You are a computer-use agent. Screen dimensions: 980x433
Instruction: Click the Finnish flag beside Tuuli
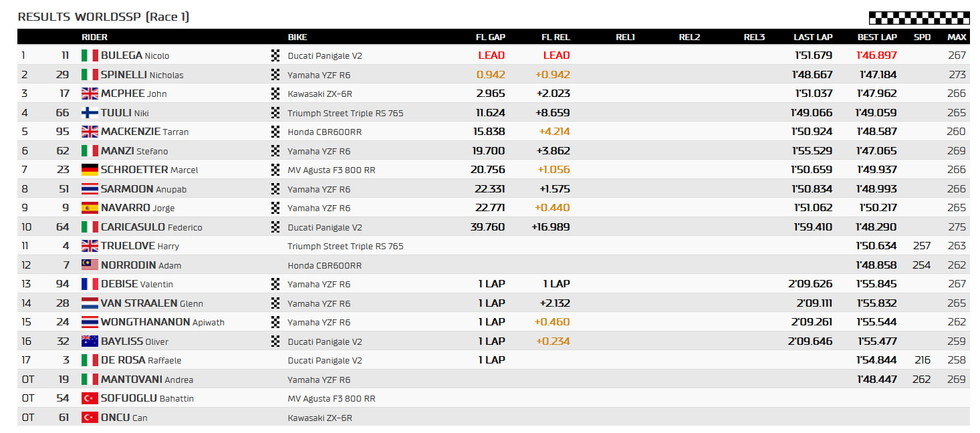pyautogui.click(x=90, y=113)
